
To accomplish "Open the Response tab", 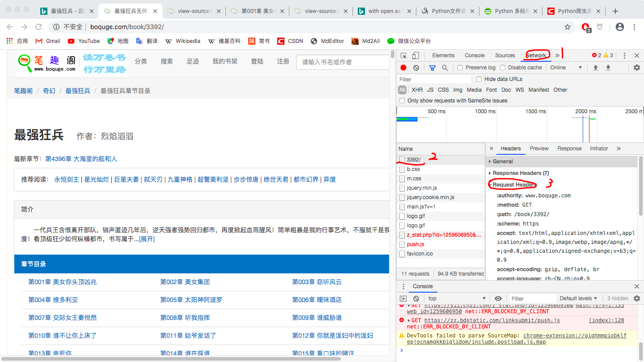I will [x=569, y=149].
